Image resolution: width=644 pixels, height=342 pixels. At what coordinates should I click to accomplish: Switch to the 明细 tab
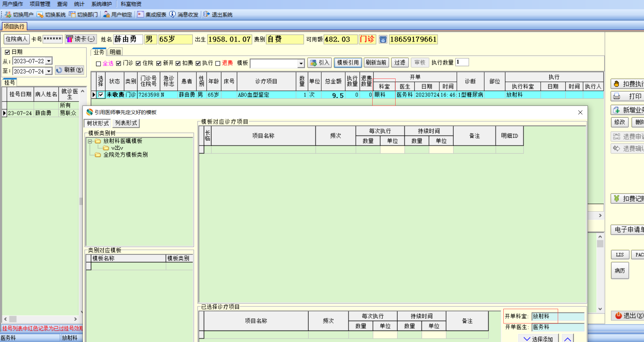tap(115, 52)
